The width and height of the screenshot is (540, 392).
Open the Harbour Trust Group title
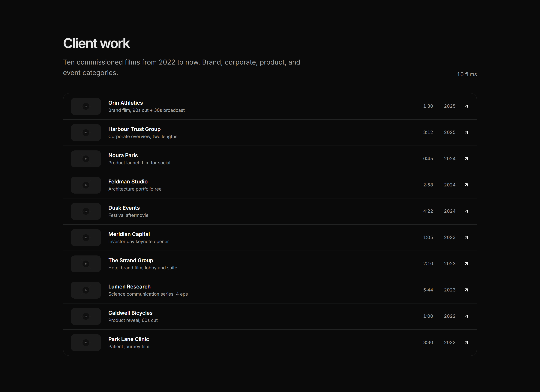tap(134, 129)
